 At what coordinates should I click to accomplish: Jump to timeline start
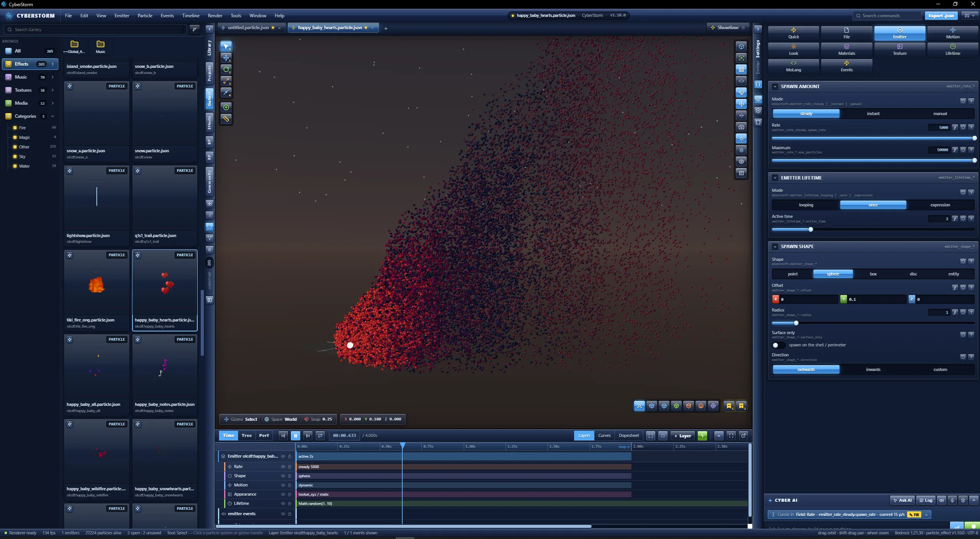pos(283,435)
